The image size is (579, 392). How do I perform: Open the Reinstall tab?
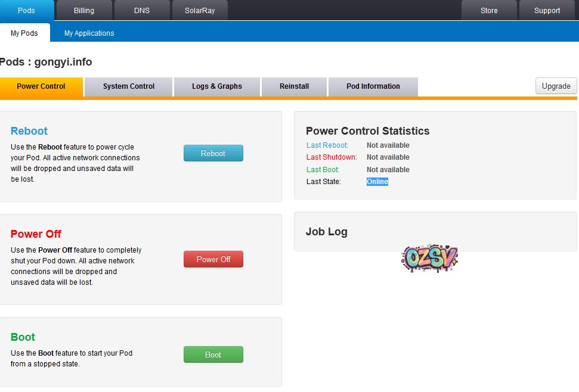(294, 86)
